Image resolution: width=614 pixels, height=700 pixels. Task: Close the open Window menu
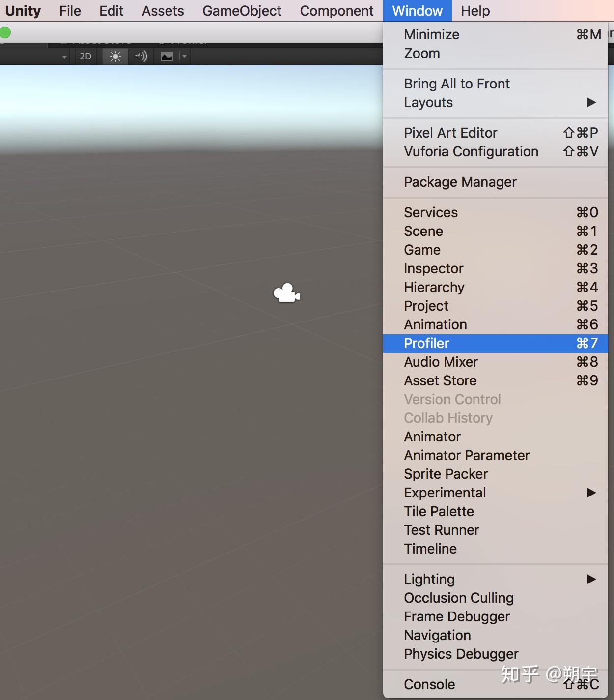pyautogui.click(x=417, y=11)
